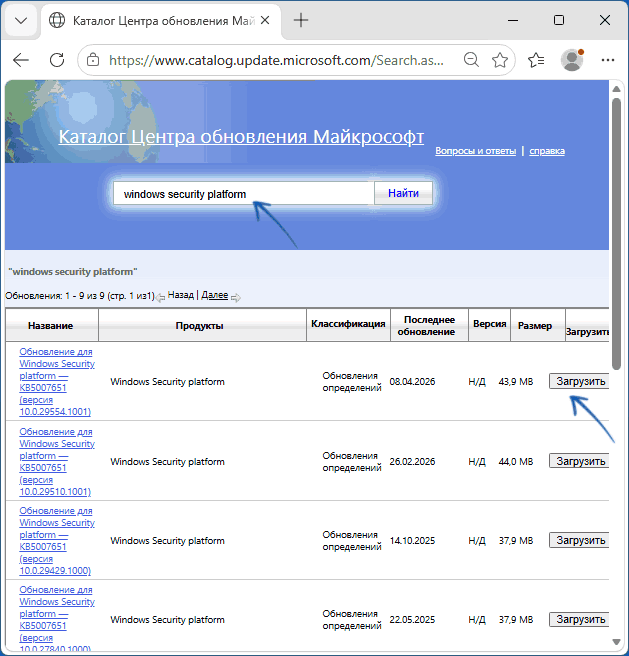Select the date 26.02.2026 cell

point(412,461)
